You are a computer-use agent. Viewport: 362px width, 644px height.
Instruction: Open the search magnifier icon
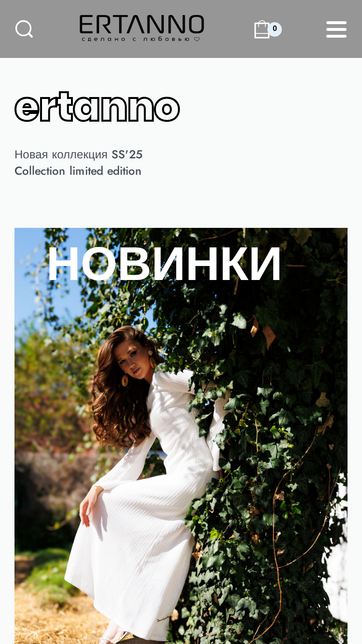(24, 29)
